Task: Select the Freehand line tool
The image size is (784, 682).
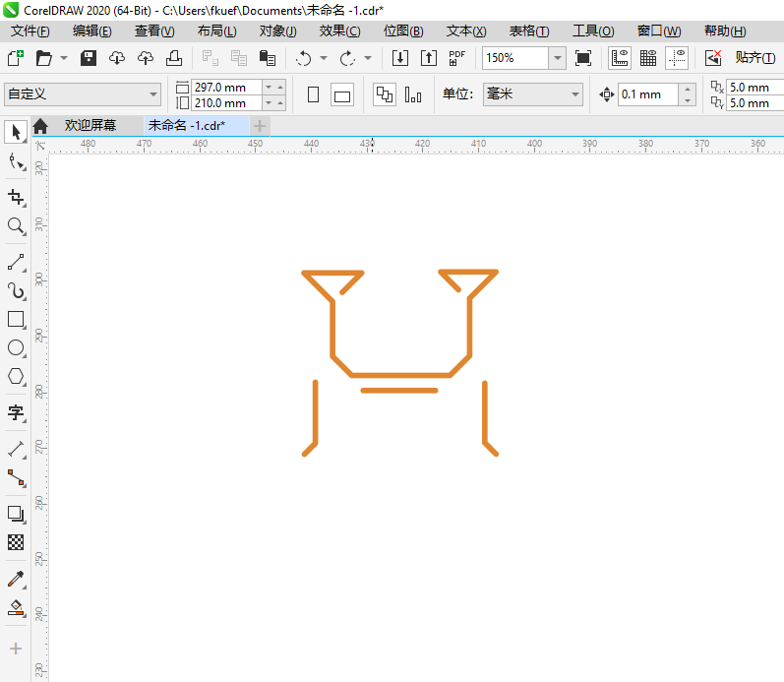Action: (x=16, y=262)
